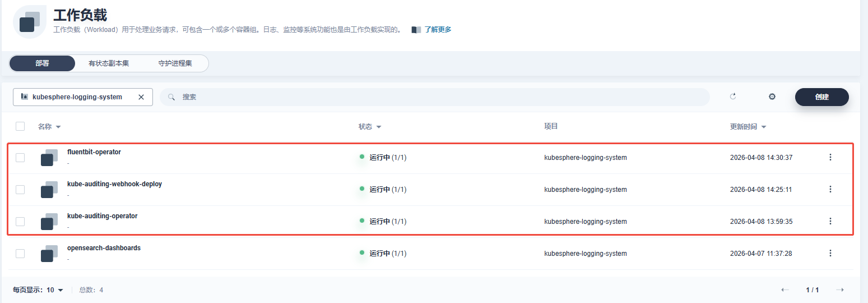Select the opensearch-dashboards row checkbox
This screenshot has height=303, width=868.
click(20, 254)
